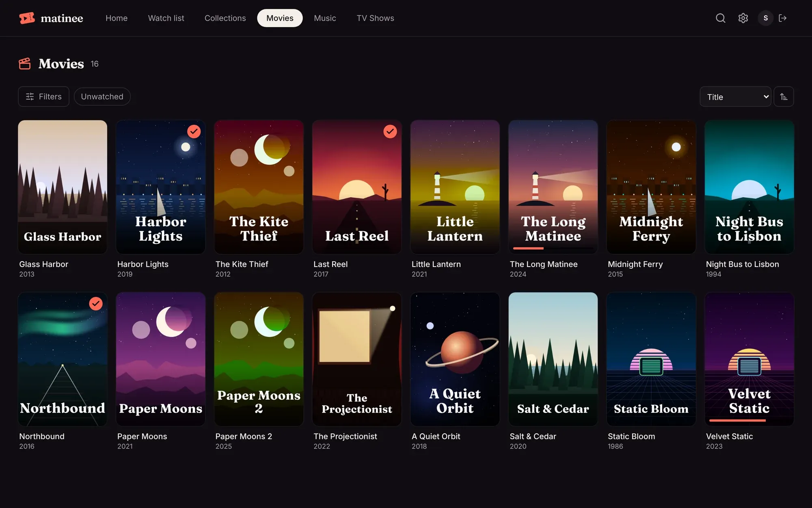Open the Midnight Ferry poster
The height and width of the screenshot is (508, 812).
651,187
